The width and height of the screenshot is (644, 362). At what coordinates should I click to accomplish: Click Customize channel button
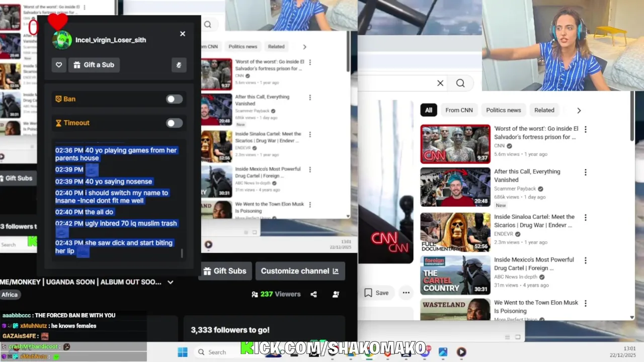tap(300, 271)
